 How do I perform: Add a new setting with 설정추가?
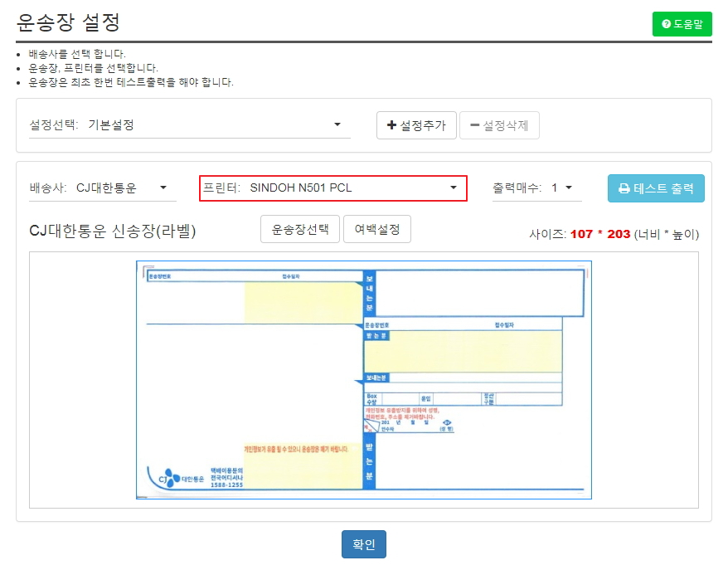(416, 125)
